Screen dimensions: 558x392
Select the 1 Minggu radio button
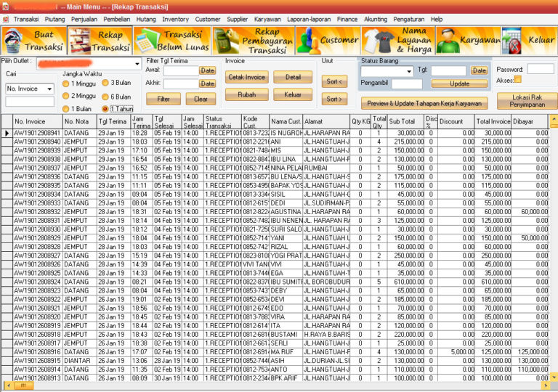tap(66, 84)
